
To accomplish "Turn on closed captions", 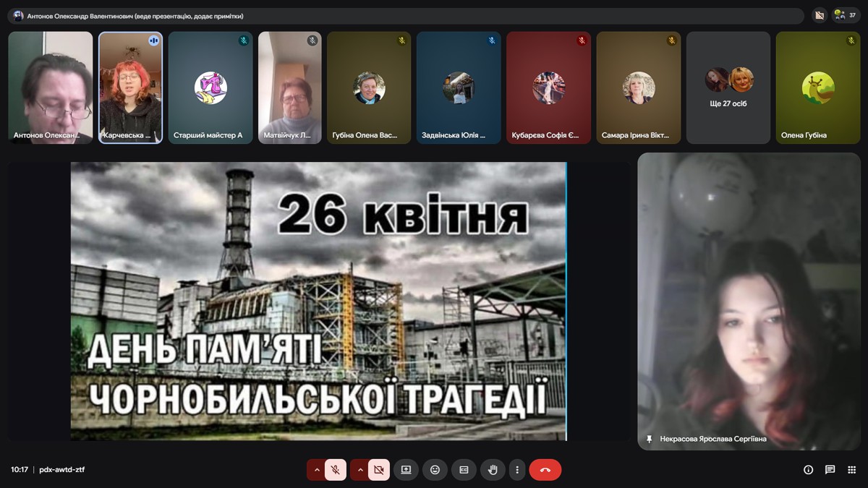I will click(x=464, y=470).
